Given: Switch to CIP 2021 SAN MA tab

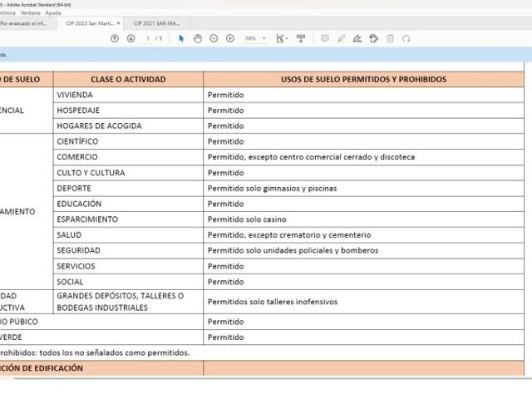Looking at the screenshot, I should tap(156, 23).
